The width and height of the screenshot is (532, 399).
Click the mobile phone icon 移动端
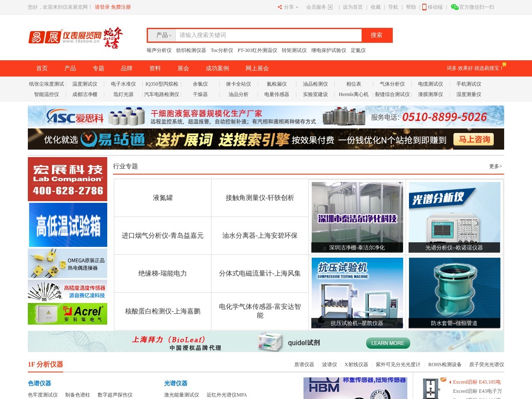tap(424, 7)
